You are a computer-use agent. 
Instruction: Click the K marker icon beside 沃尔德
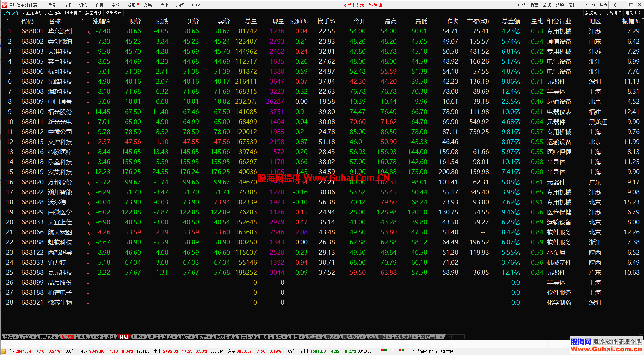88,203
